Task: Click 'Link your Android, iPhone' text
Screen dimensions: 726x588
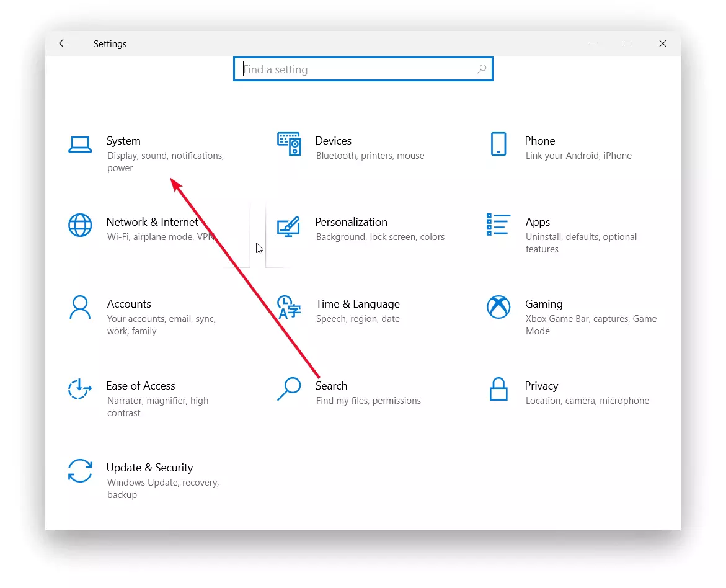Action: (x=579, y=156)
